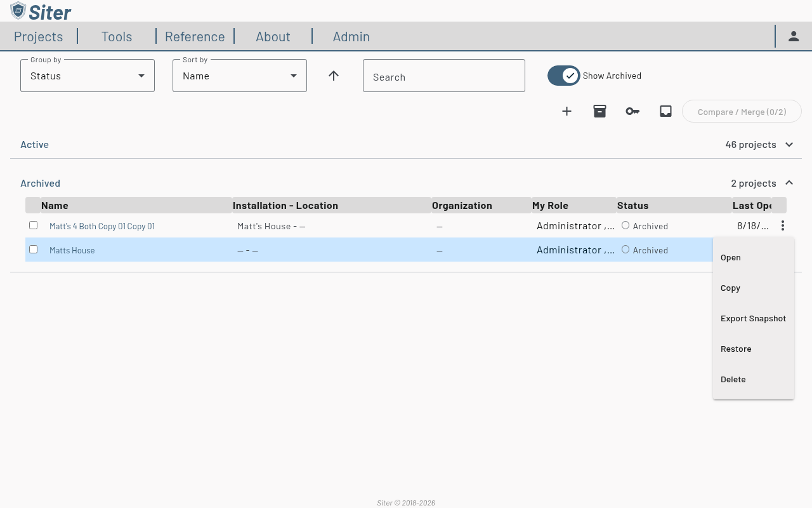812x508 pixels.
Task: Open three-dot menu for Matt's 4 Both Copy row
Action: click(783, 225)
